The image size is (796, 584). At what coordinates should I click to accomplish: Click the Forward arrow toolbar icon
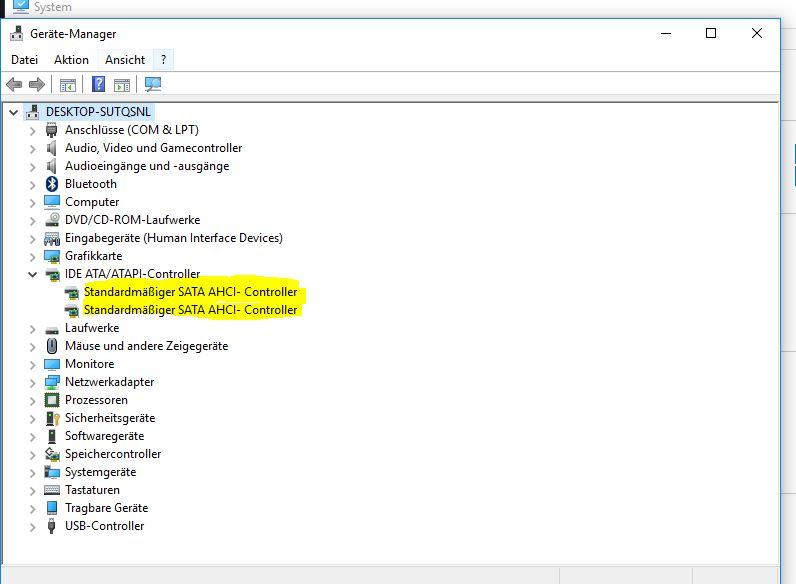[37, 84]
